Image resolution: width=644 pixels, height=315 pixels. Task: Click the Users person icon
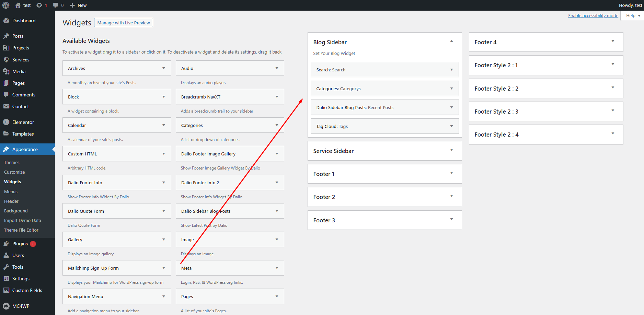6,255
